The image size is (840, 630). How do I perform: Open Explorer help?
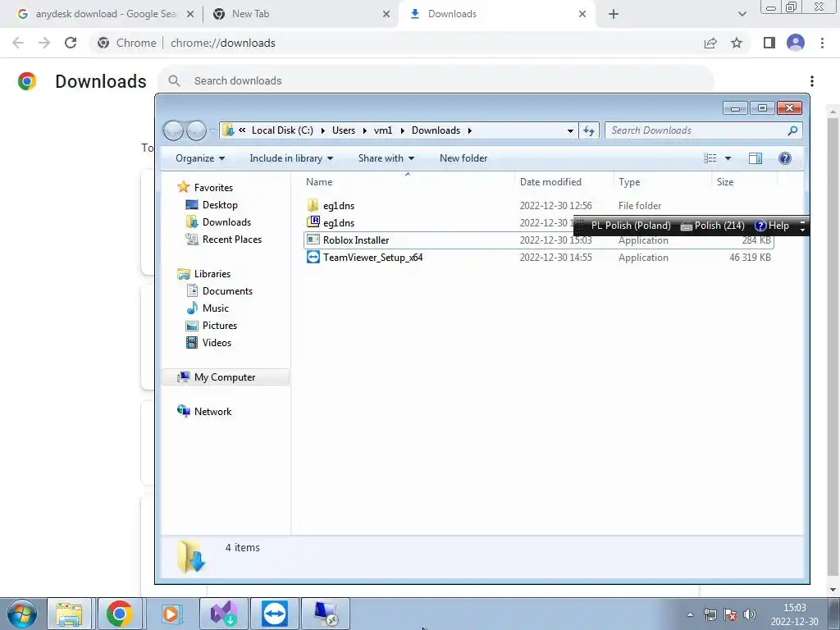(x=785, y=158)
